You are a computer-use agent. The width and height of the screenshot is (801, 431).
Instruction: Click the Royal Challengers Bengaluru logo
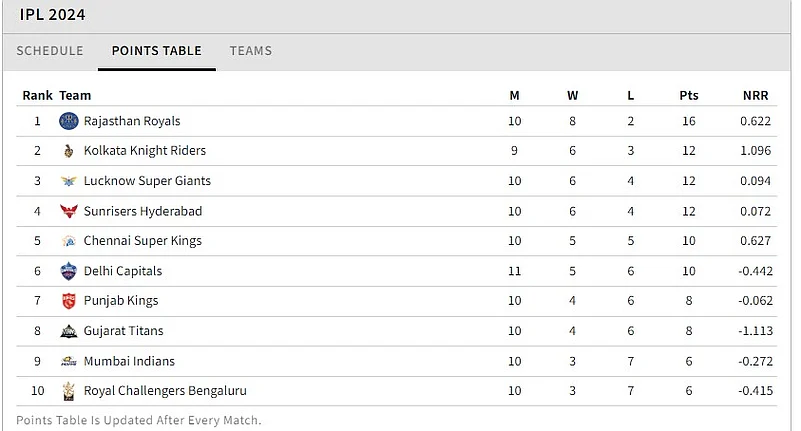tap(68, 391)
